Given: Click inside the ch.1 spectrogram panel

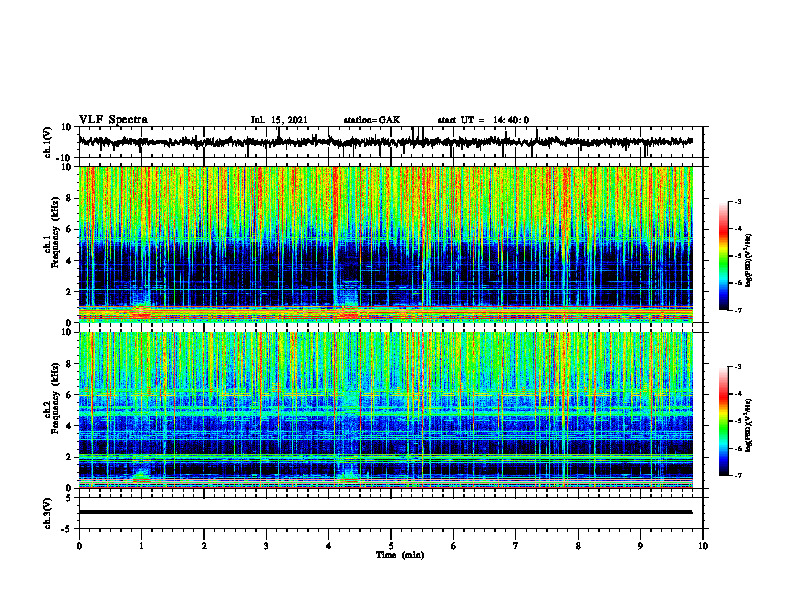Looking at the screenshot, I should click(x=386, y=244).
